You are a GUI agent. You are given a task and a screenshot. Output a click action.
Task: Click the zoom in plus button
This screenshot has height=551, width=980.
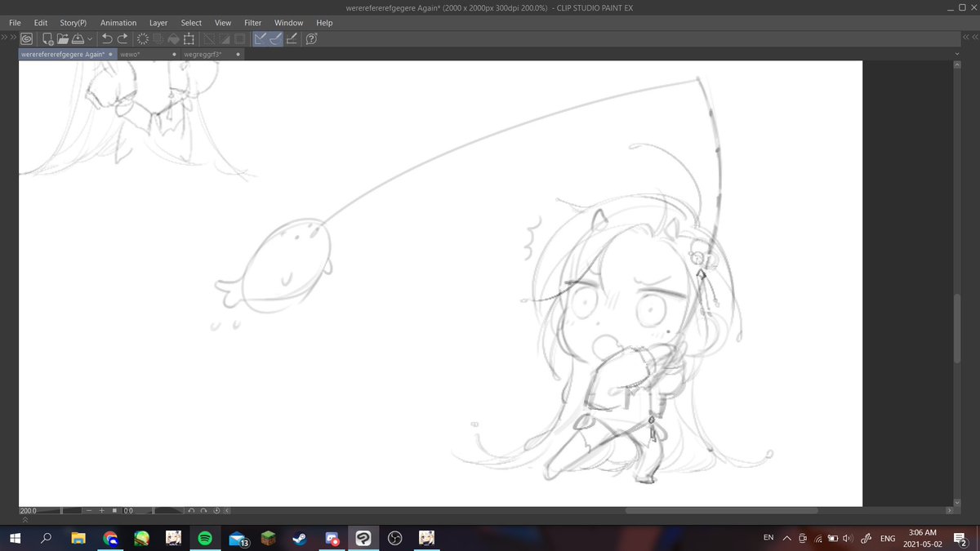pos(101,511)
